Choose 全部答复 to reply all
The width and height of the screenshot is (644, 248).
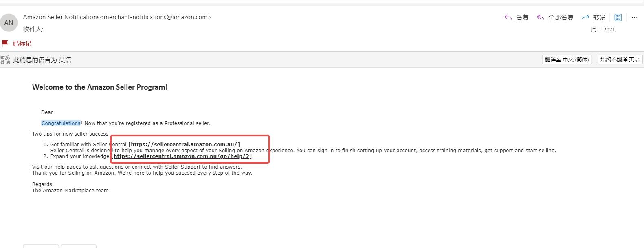[x=555, y=18]
